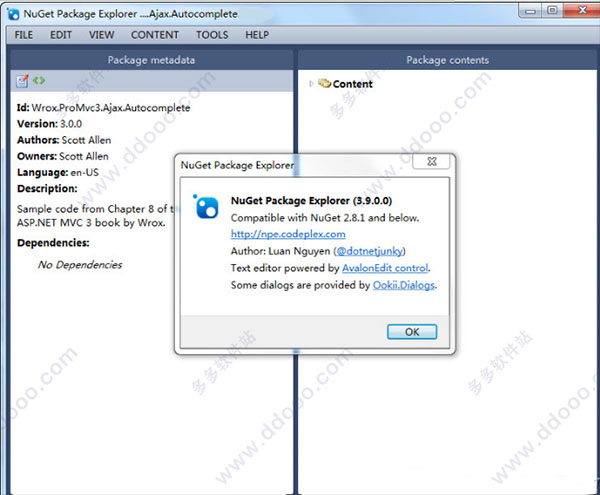Open the FILE menu
Screen dimensions: 600x495
pos(24,35)
